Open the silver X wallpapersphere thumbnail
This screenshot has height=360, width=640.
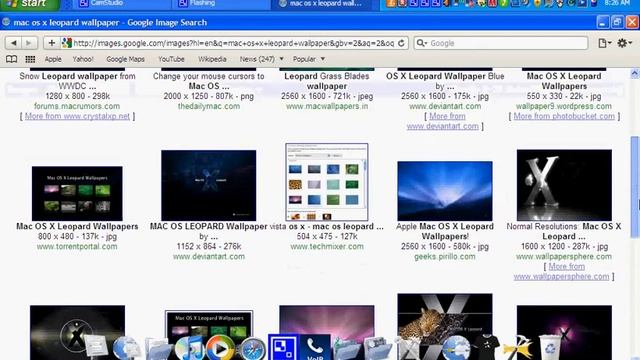pos(564,185)
